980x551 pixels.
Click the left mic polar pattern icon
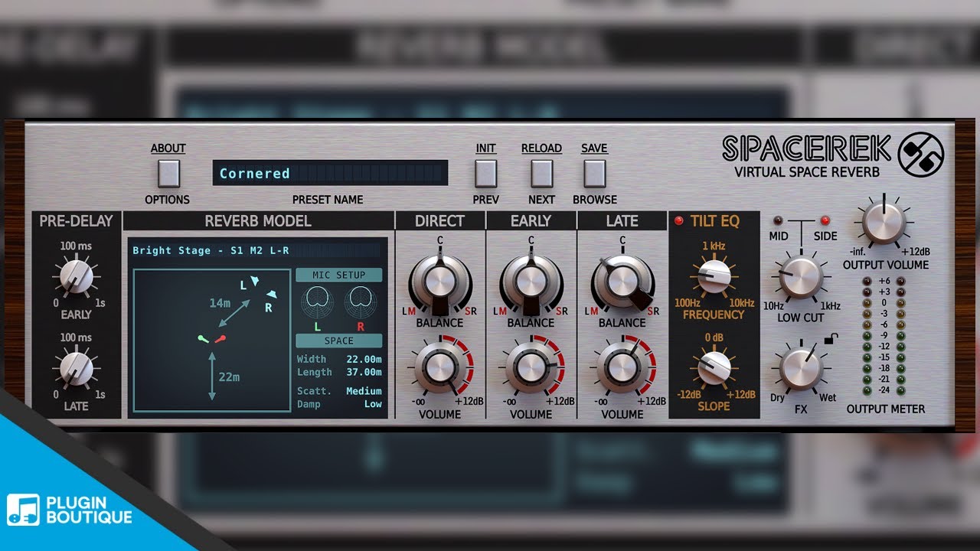tap(317, 302)
